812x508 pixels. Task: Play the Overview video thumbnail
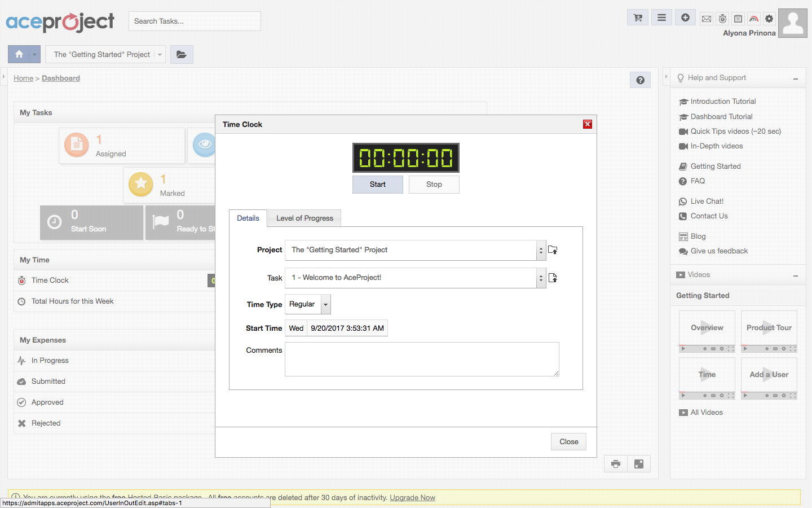pos(707,331)
